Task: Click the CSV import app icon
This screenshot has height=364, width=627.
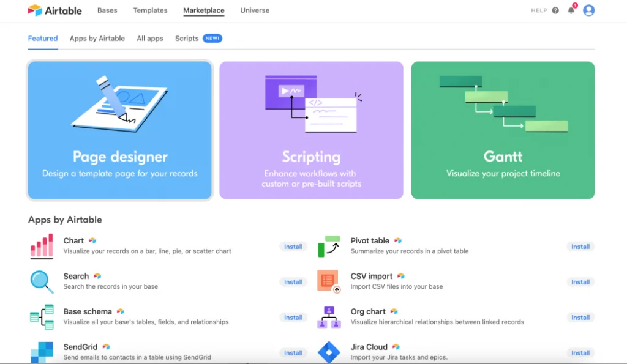Action: pyautogui.click(x=328, y=281)
